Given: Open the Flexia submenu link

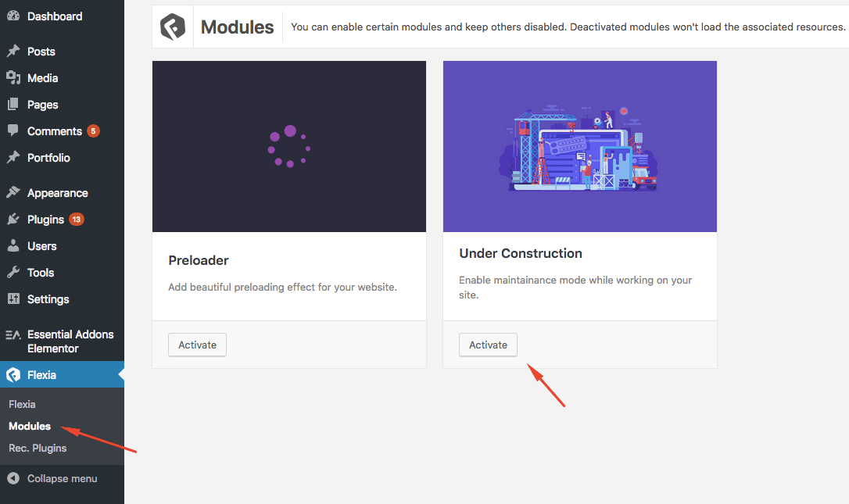Looking at the screenshot, I should point(22,404).
